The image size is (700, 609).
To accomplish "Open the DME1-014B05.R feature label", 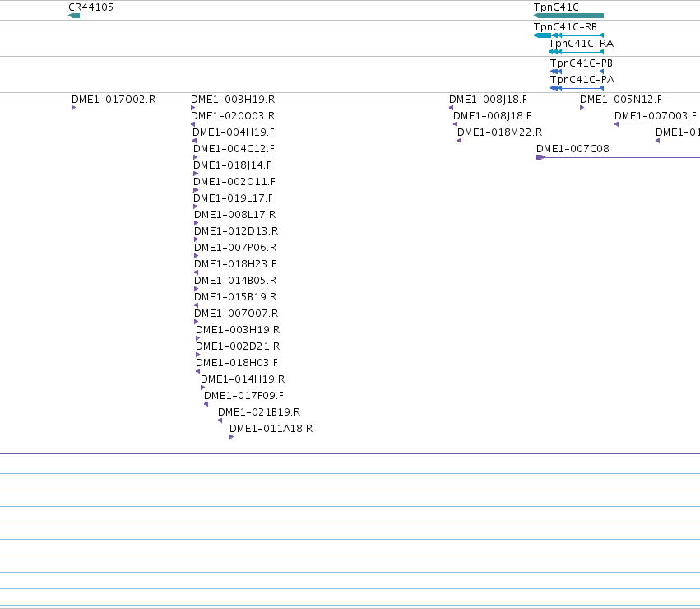I will [235, 281].
